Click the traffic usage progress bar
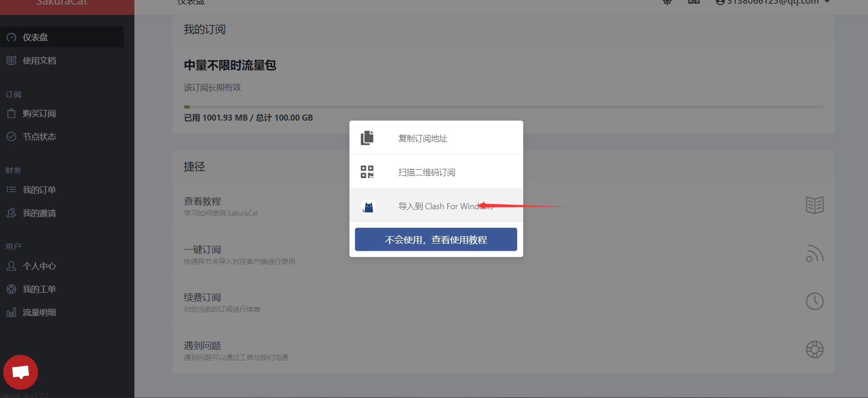868x398 pixels. click(503, 107)
